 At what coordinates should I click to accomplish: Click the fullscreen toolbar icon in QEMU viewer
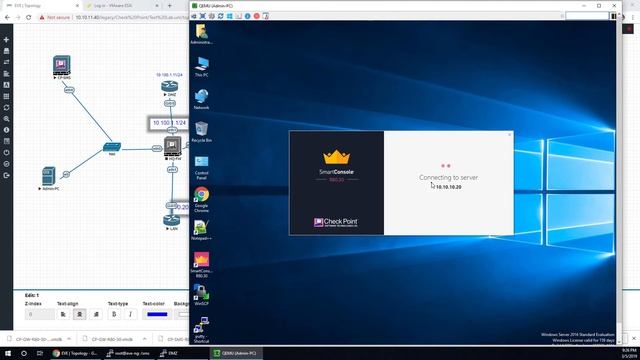pos(203,16)
